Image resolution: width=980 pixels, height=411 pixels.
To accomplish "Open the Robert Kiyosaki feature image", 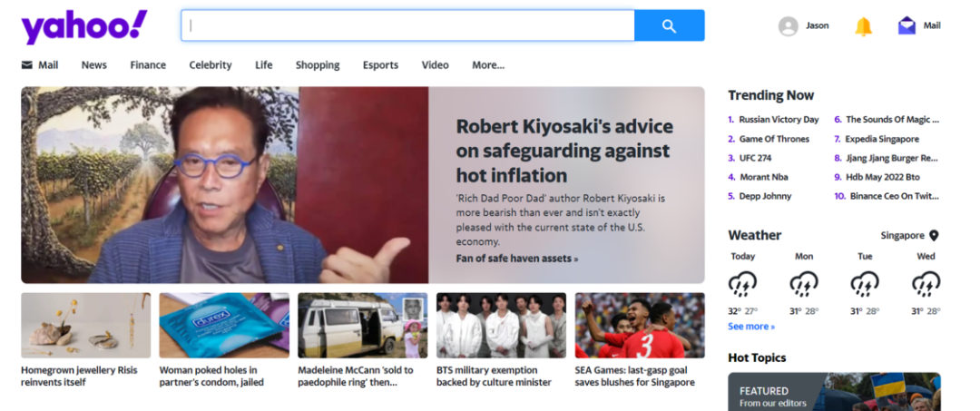I will pos(225,185).
